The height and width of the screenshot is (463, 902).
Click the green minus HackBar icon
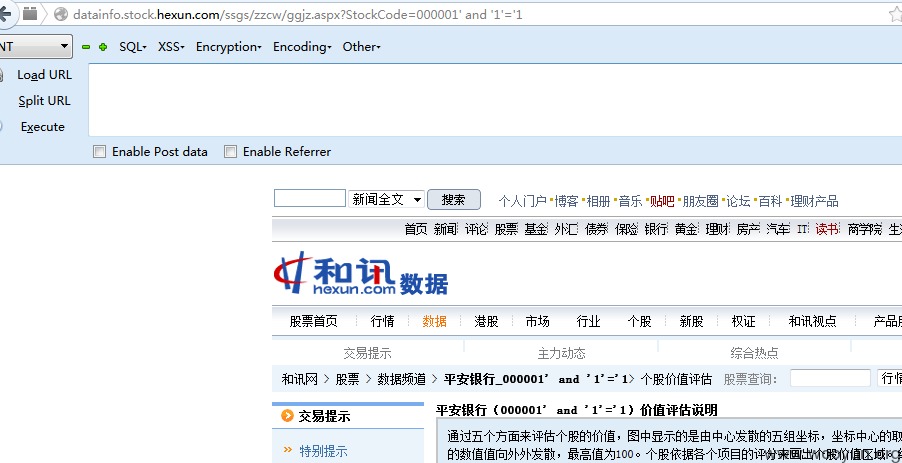tap(86, 47)
